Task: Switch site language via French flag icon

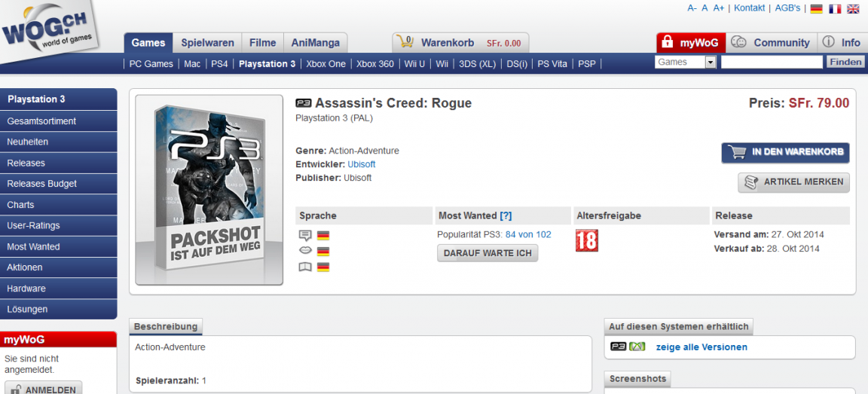Action: point(835,8)
